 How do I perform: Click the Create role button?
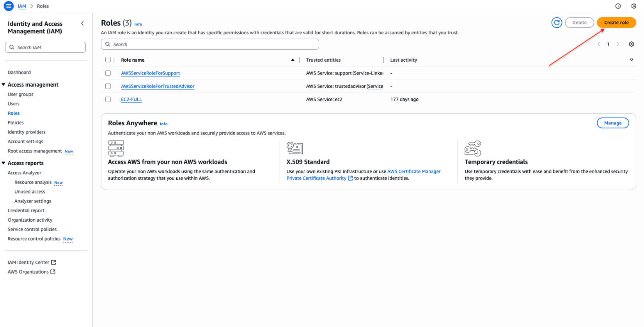[x=616, y=23]
